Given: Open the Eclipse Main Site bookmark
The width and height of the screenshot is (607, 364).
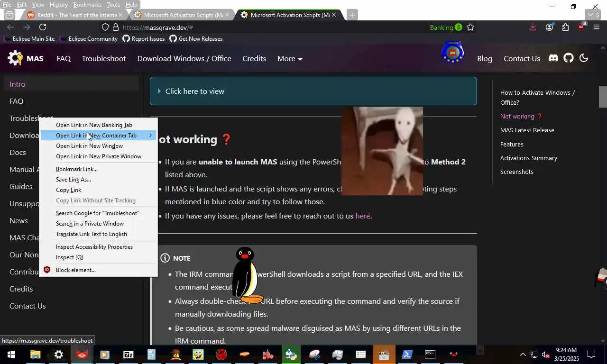Looking at the screenshot, I should tap(29, 39).
